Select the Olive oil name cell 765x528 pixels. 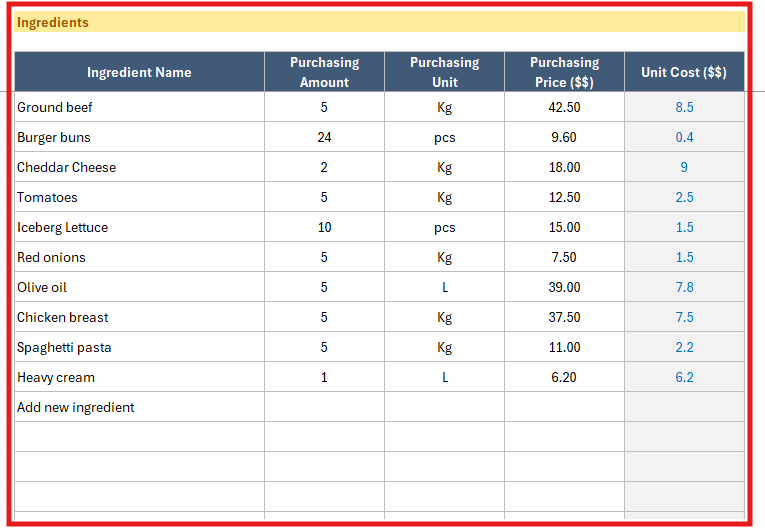[140, 287]
